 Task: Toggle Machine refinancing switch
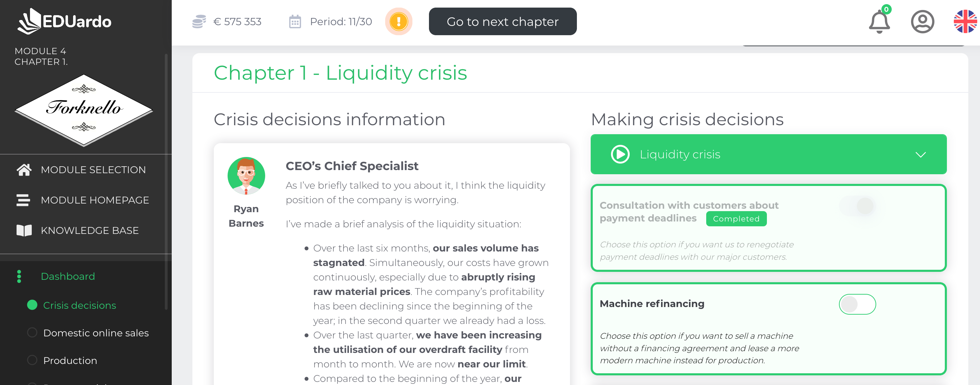point(857,304)
